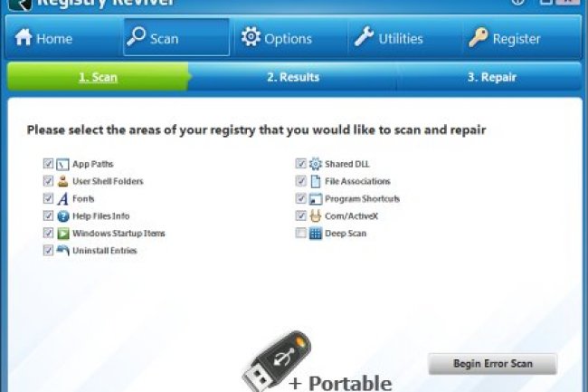This screenshot has height=392, width=588.
Task: Click the Fonts letter A icon
Action: (x=63, y=198)
